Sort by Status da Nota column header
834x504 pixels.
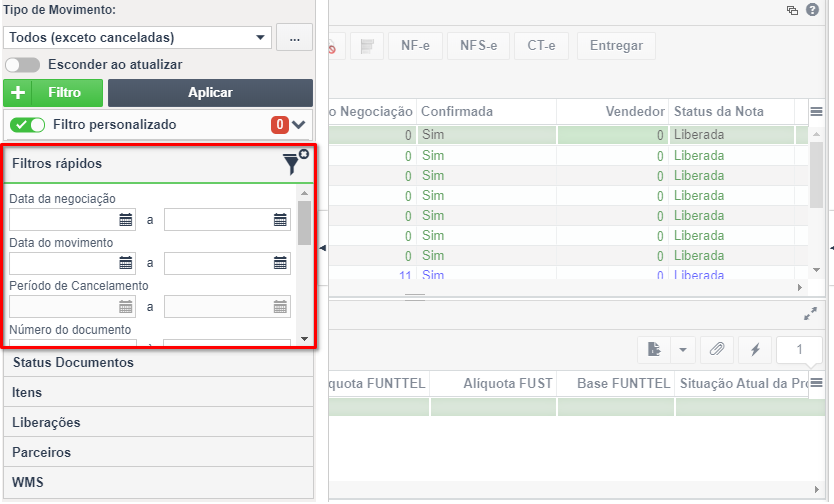point(731,112)
